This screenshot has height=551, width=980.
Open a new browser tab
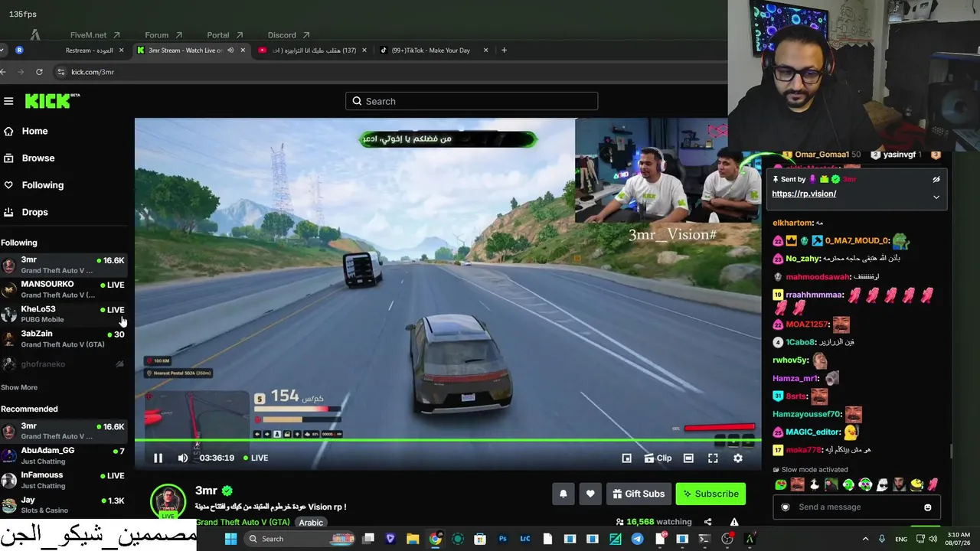coord(504,51)
